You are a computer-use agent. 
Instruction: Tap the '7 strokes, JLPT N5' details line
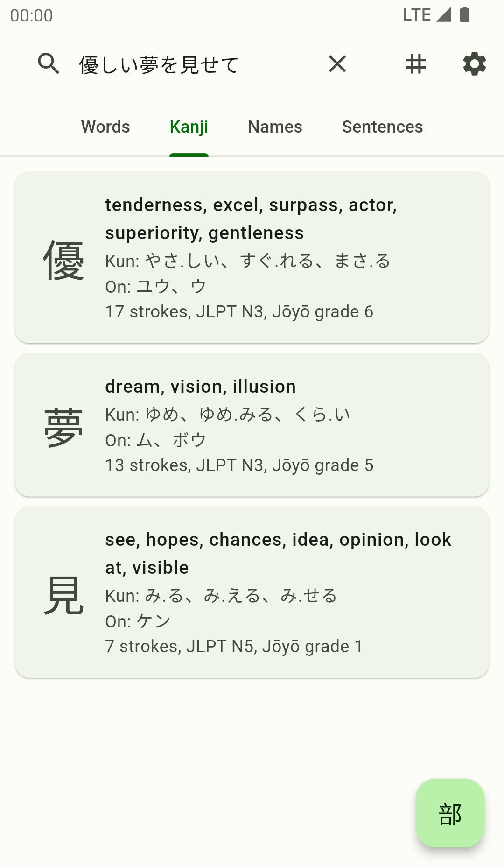[x=234, y=646]
